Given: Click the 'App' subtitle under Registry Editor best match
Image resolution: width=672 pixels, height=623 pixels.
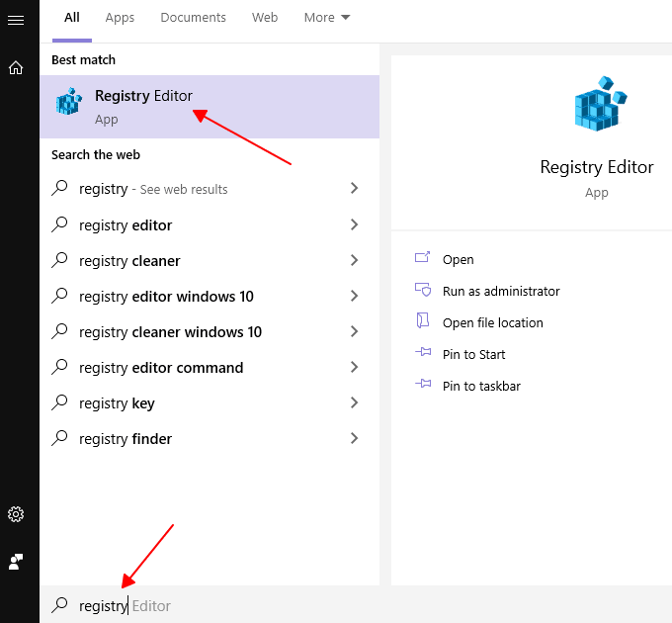Looking at the screenshot, I should point(107,120).
